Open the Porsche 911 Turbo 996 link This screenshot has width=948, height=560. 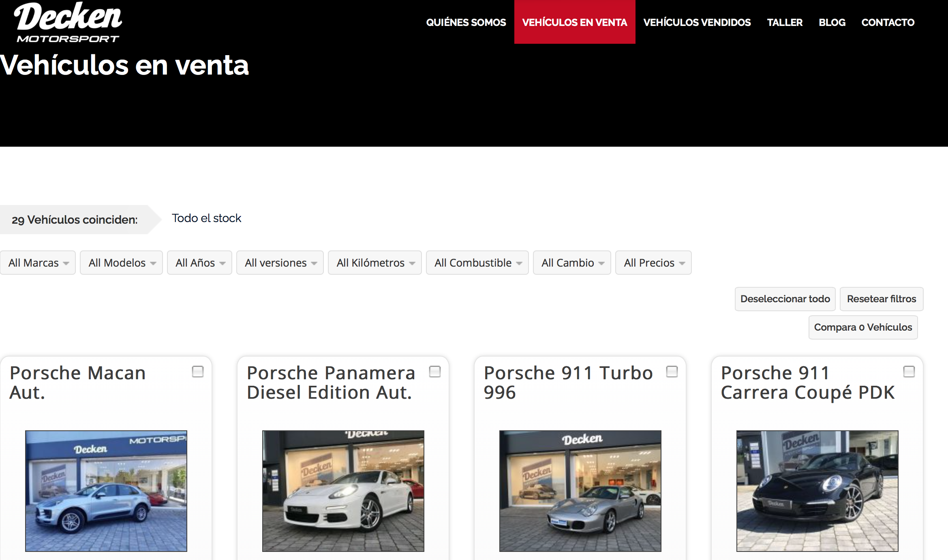coord(568,383)
